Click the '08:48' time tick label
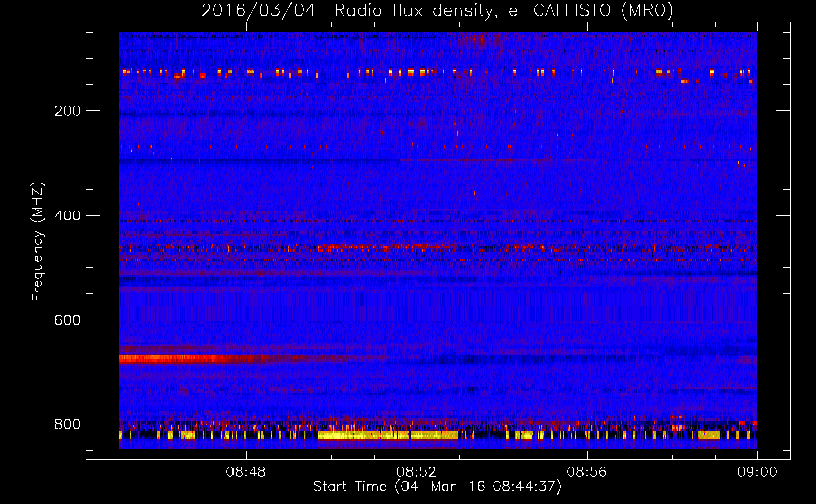This screenshot has height=504, width=816. coord(246,472)
